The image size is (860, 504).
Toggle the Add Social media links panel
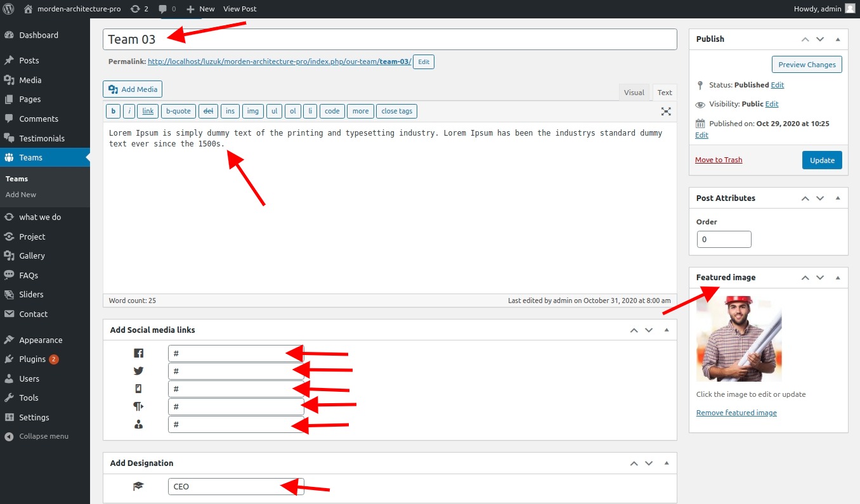pos(666,330)
